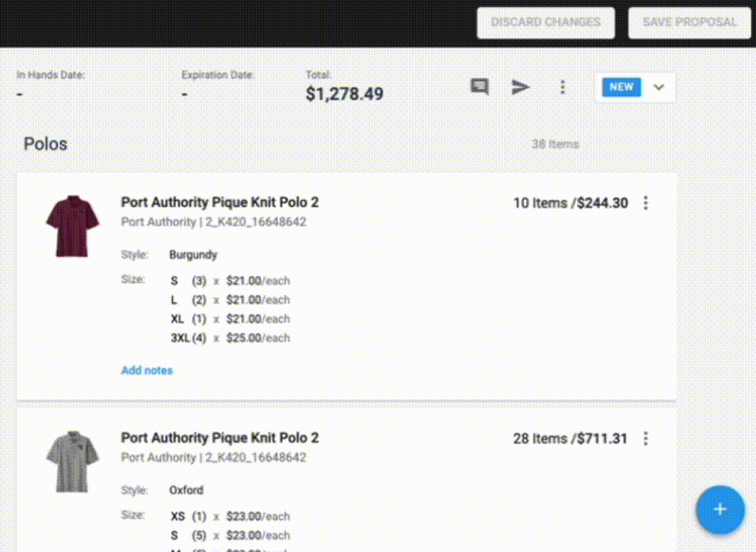Click the chat bubble icon near the Total
Screen dimensions: 756x552
click(x=479, y=87)
